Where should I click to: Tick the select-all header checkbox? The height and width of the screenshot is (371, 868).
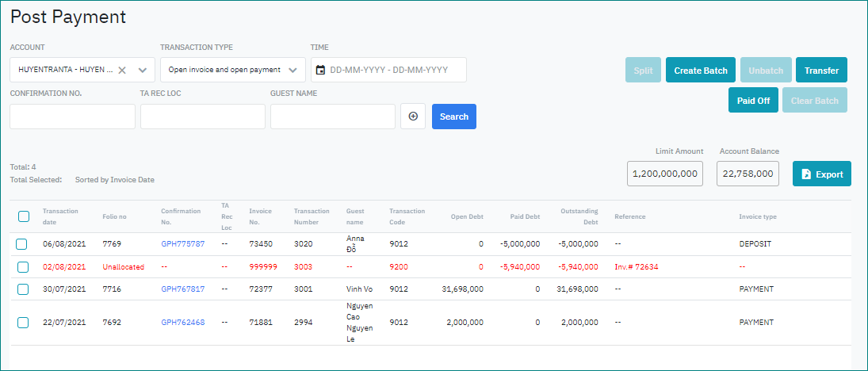coord(24,216)
